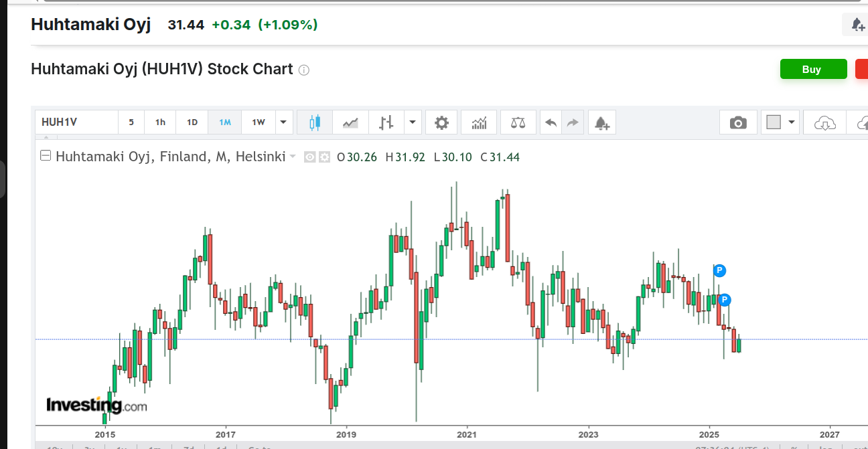Click the upper blue P marker

[719, 270]
